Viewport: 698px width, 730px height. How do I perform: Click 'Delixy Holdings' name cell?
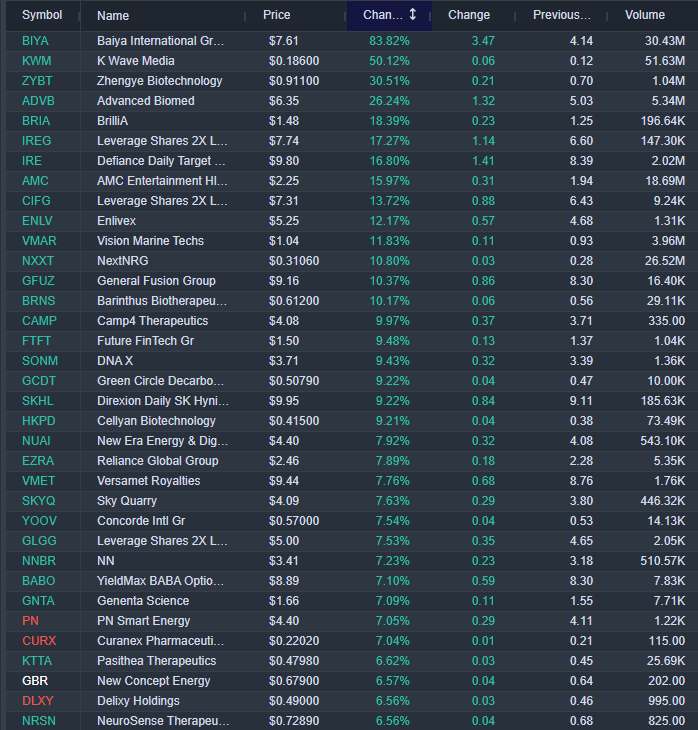(138, 702)
